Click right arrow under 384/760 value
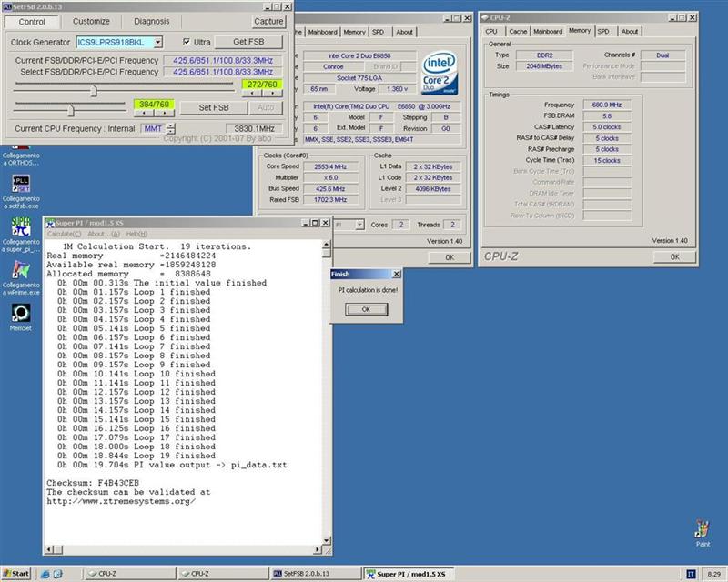Image resolution: width=728 pixels, height=582 pixels. 165,113
